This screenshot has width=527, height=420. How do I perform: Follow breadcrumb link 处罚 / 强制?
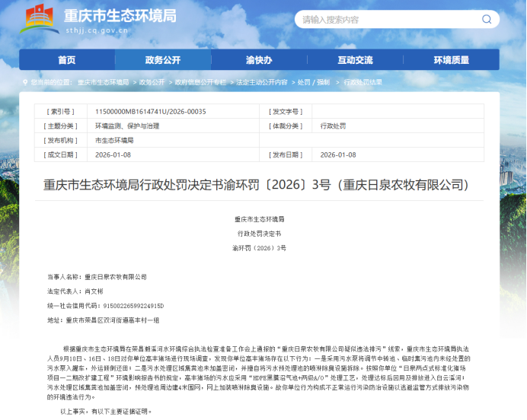tap(314, 82)
